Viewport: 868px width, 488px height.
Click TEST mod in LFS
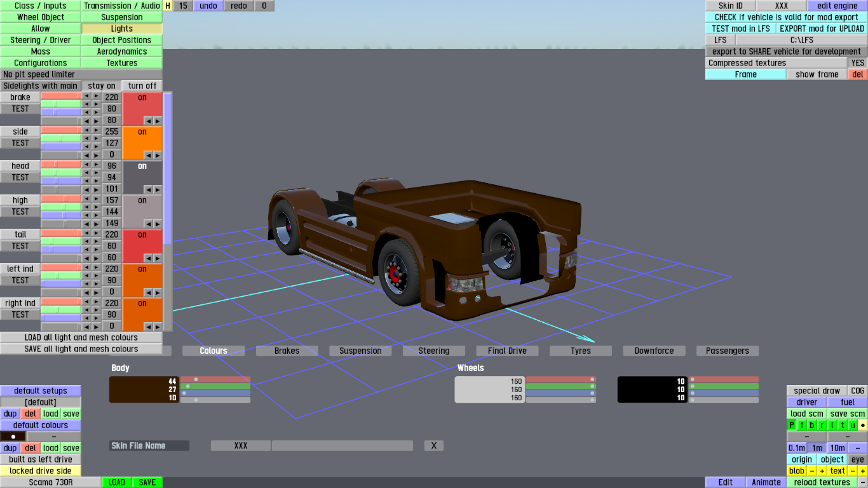point(740,29)
